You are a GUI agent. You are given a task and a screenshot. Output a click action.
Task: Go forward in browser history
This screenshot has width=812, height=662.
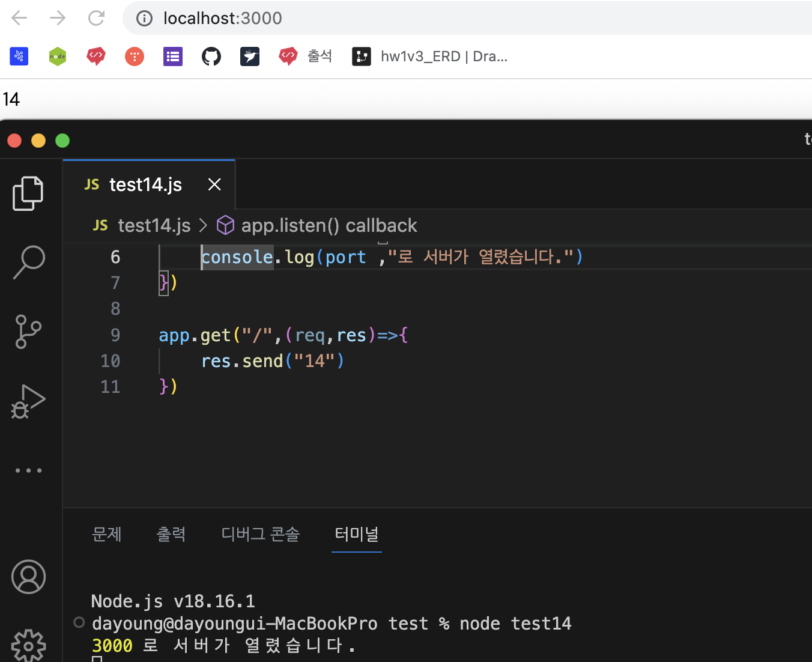(x=58, y=18)
